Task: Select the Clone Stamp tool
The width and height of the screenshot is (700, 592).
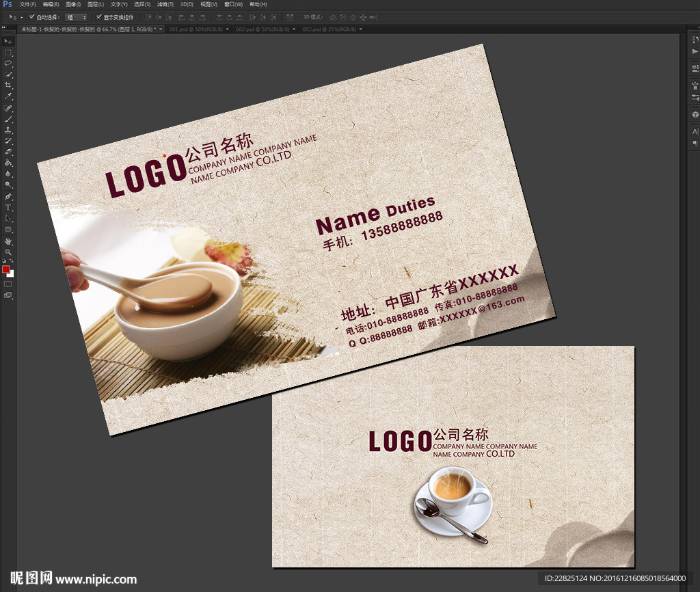Action: point(8,129)
